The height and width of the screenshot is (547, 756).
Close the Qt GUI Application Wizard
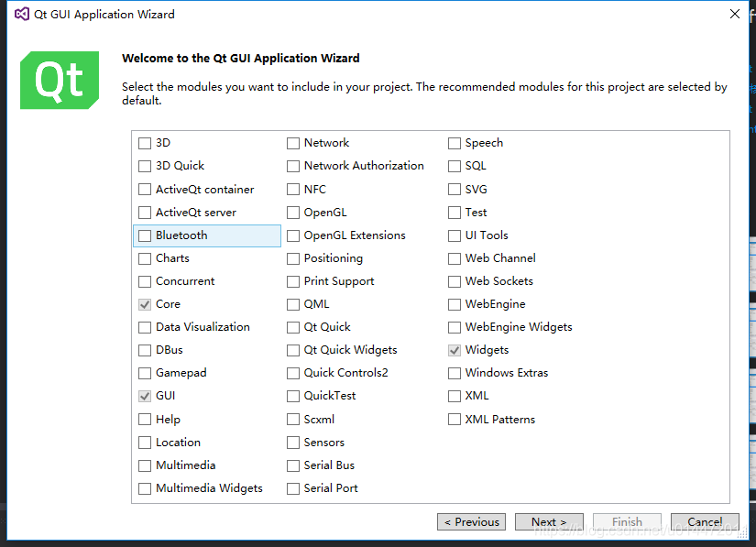click(x=735, y=14)
